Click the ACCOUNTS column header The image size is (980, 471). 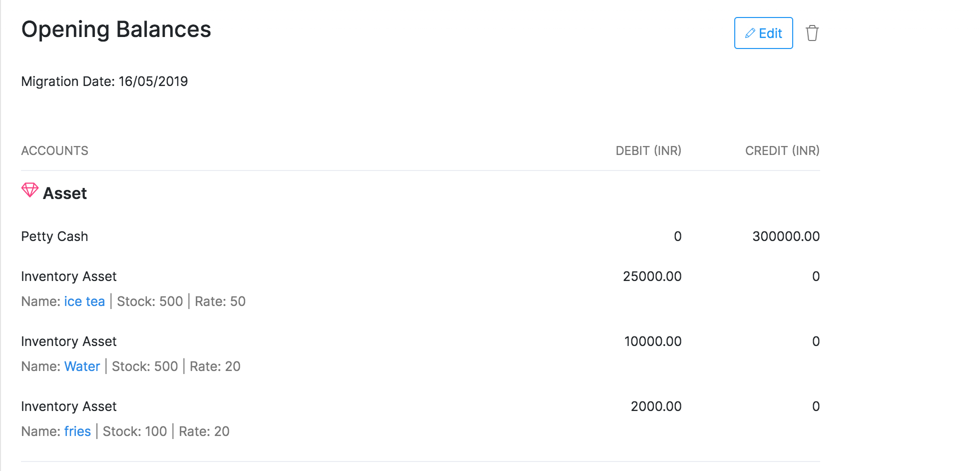[x=54, y=151]
